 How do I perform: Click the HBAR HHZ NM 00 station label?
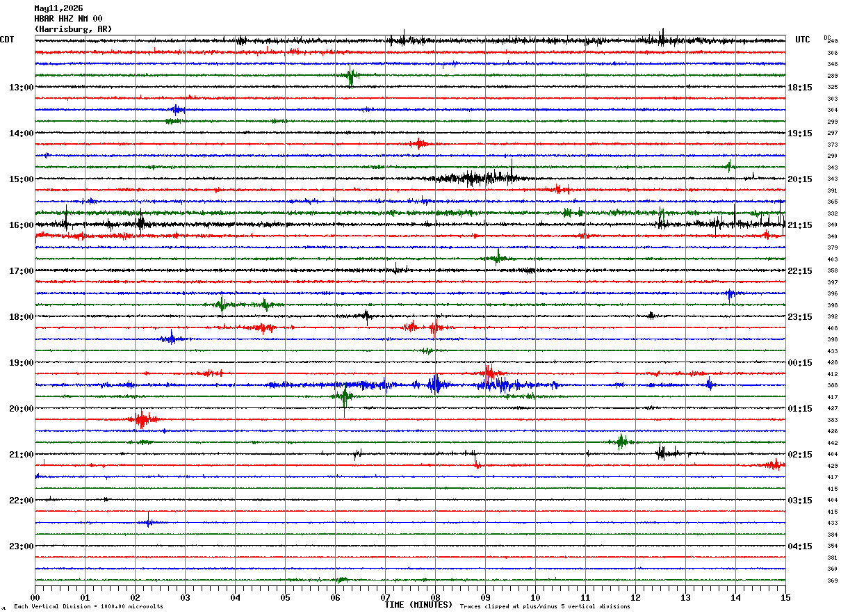click(68, 19)
